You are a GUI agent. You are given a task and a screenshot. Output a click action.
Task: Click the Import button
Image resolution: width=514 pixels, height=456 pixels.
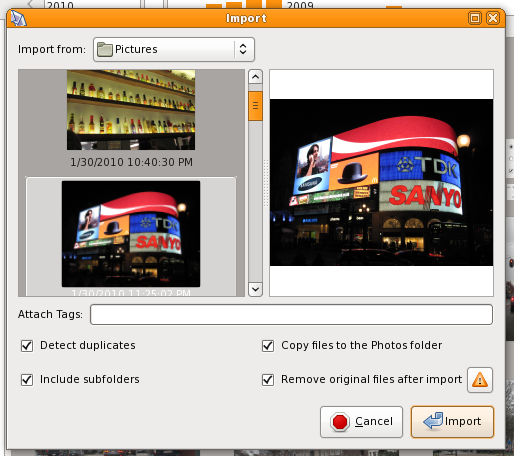click(452, 422)
